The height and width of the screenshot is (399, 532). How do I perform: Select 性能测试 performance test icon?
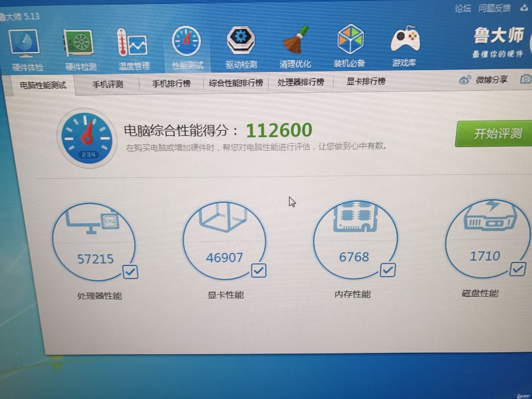click(186, 41)
